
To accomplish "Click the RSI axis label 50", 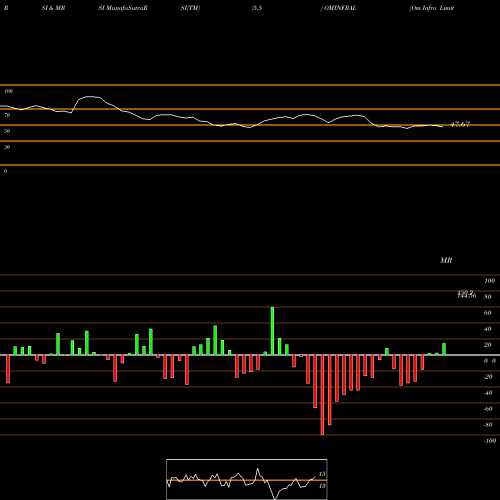I will pos(7,131).
